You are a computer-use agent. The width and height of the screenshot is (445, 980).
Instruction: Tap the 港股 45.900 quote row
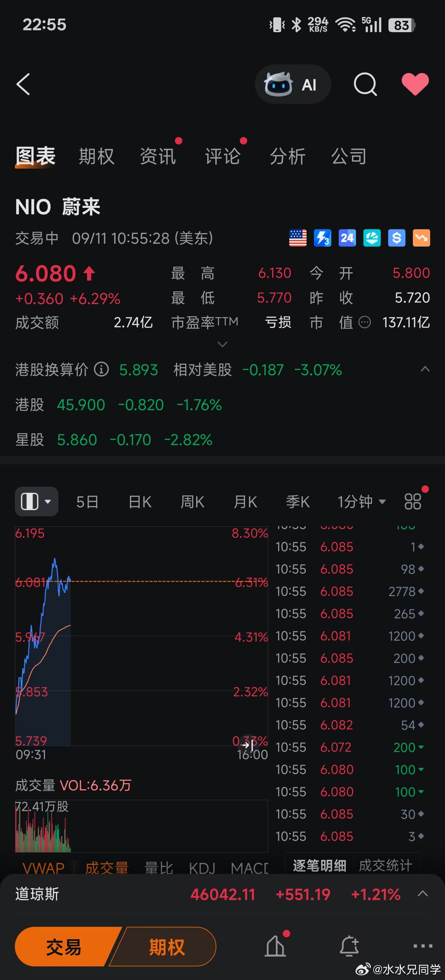[x=118, y=405]
